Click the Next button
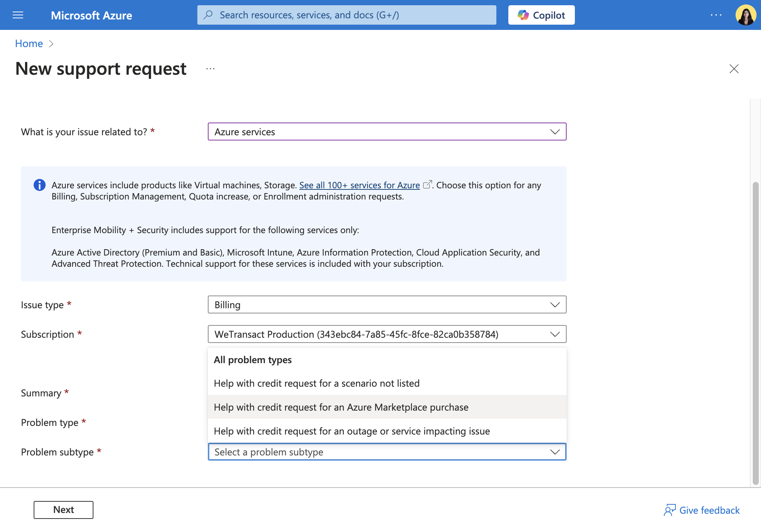This screenshot has width=761, height=532. [64, 510]
